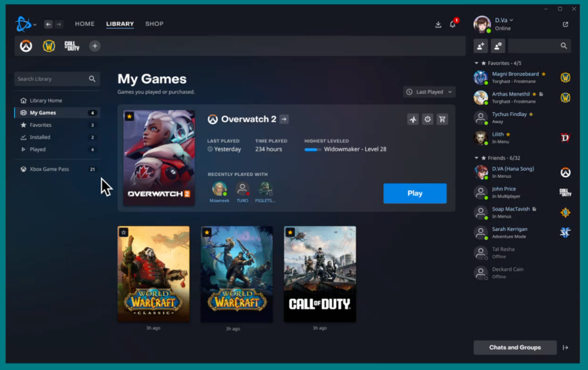Open Chats and Groups button

pos(515,347)
